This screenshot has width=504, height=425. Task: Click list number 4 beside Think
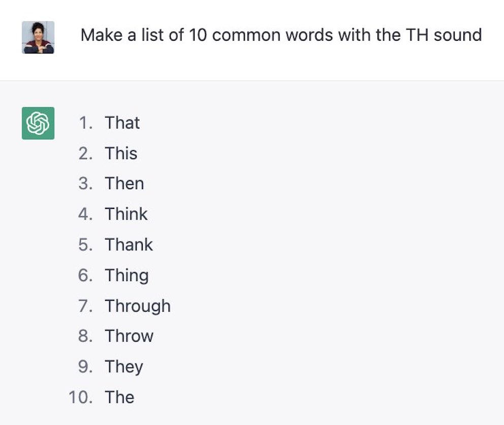(85, 214)
